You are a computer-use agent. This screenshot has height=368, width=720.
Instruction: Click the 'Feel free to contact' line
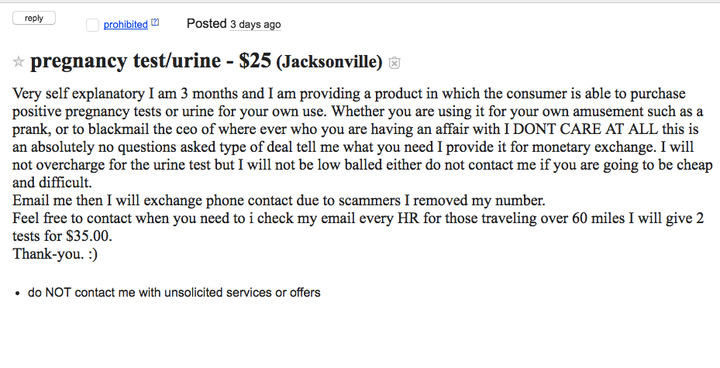(x=358, y=218)
